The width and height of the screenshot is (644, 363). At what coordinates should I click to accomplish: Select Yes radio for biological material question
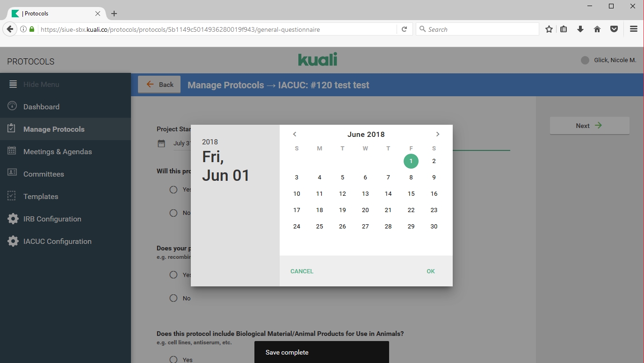(x=174, y=359)
